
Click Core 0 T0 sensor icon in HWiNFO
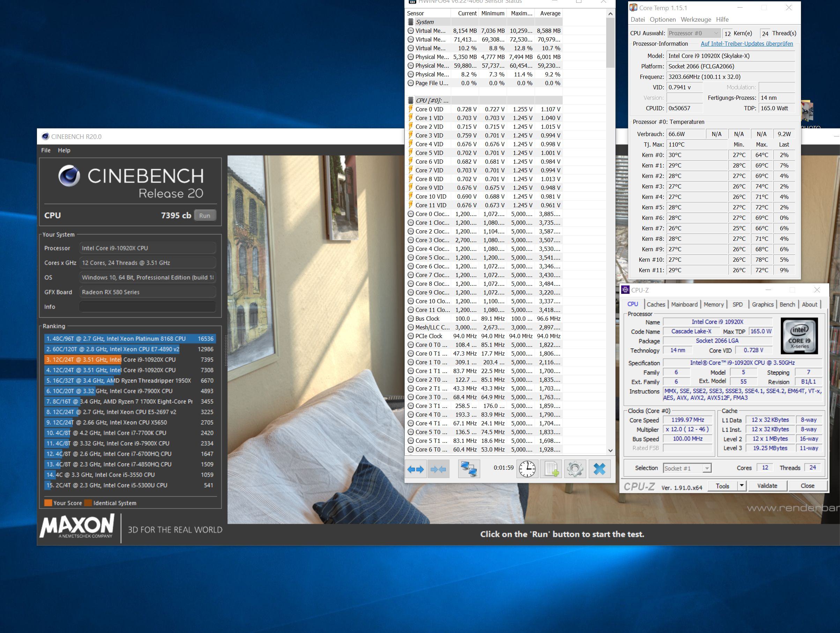coord(410,345)
